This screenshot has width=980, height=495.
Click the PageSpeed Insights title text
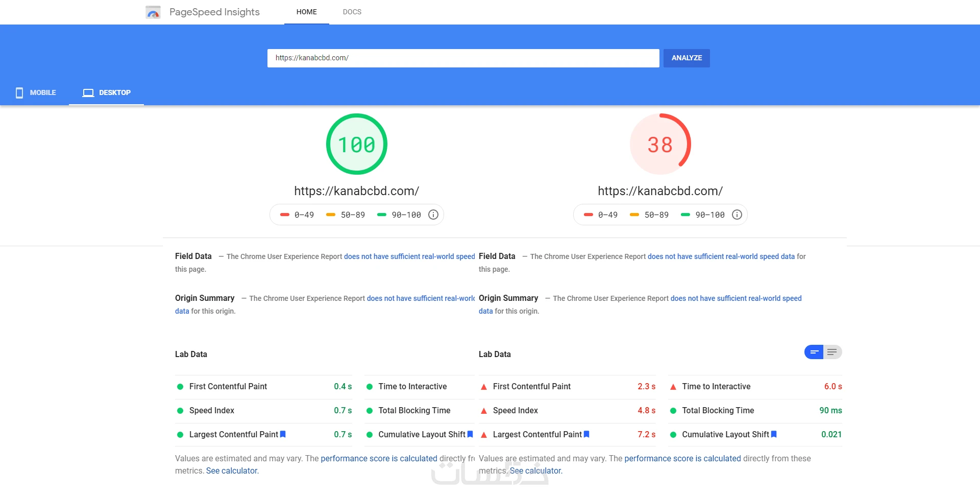point(214,12)
